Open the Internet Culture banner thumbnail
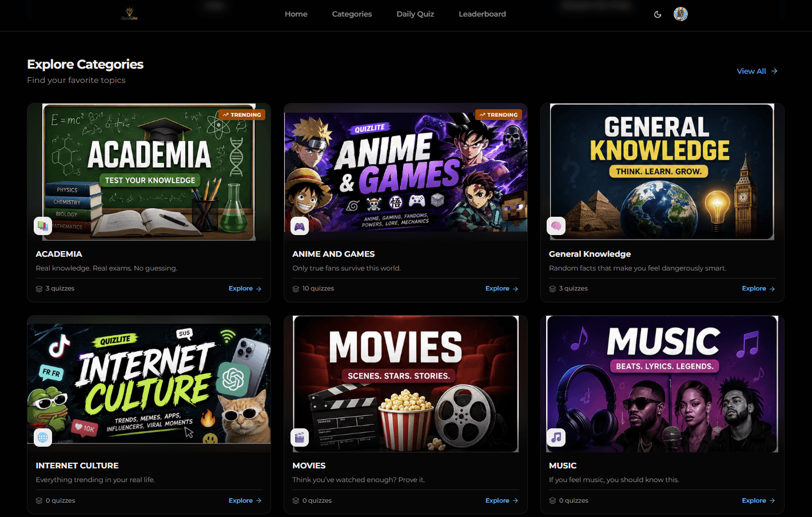Image resolution: width=812 pixels, height=517 pixels. click(149, 384)
